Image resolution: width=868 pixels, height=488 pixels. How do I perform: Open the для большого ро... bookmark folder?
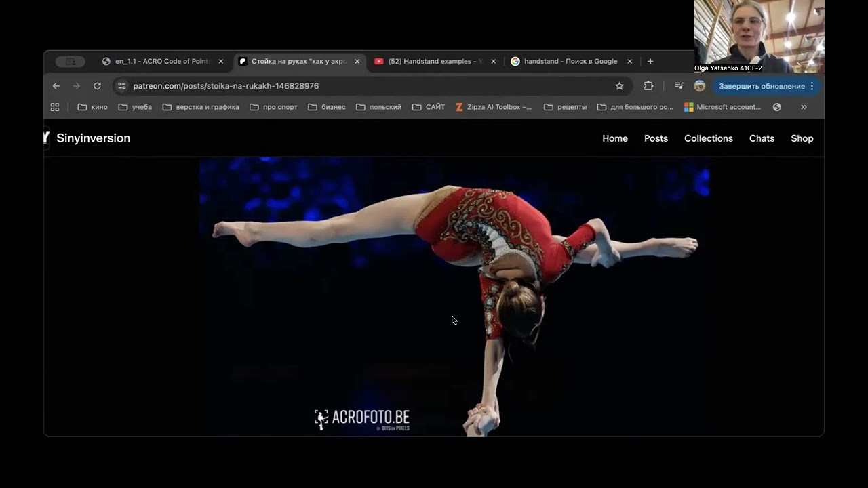pos(635,107)
